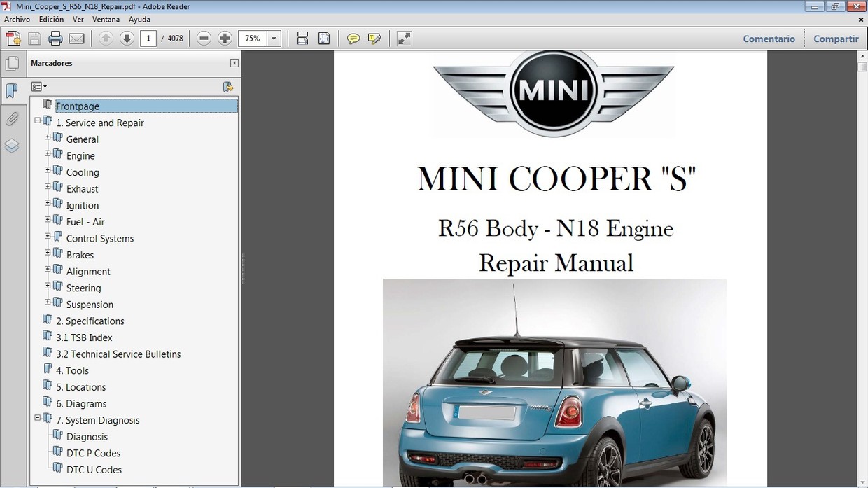Open the Ventana menu
Screen dimensions: 868x488
pyautogui.click(x=106, y=19)
